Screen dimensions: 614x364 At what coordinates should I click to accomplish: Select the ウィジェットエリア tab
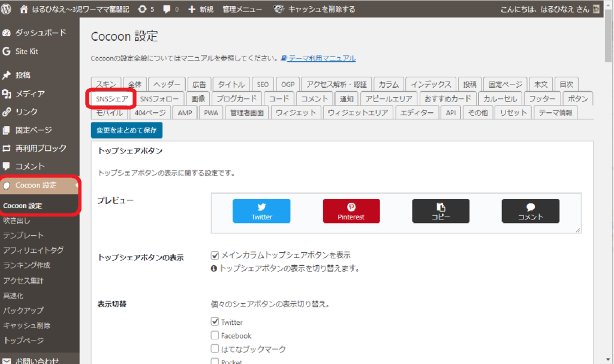(x=358, y=113)
